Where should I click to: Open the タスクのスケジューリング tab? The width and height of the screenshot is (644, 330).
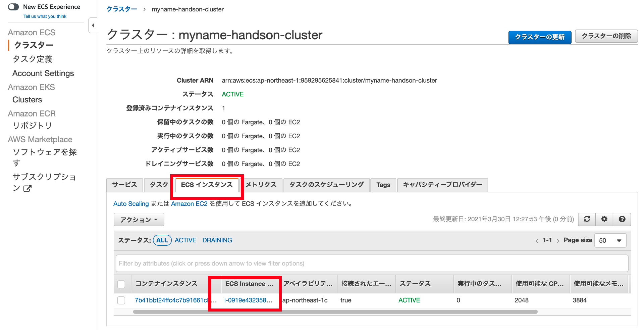coord(326,185)
